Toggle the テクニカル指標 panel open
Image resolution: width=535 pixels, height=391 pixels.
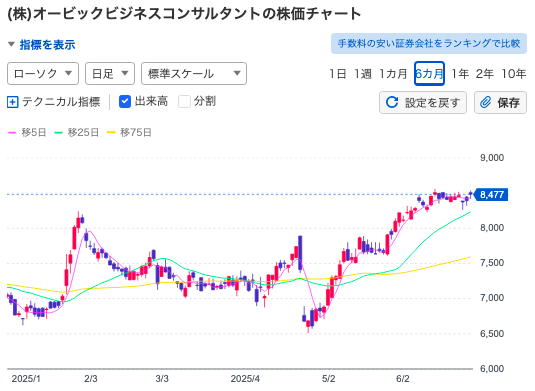click(54, 102)
